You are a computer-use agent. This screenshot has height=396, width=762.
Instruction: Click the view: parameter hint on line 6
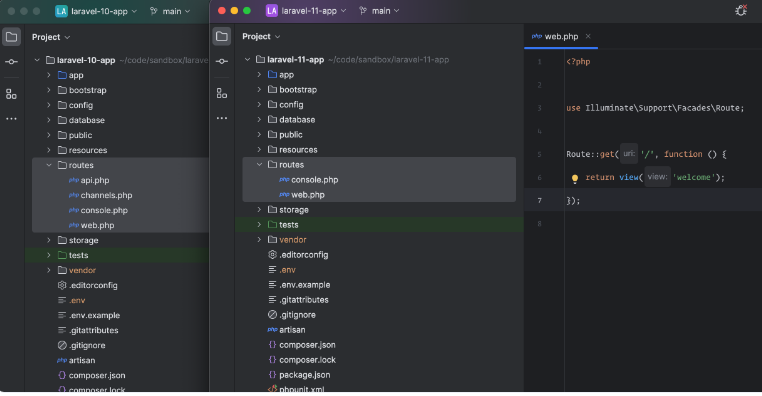(x=657, y=177)
